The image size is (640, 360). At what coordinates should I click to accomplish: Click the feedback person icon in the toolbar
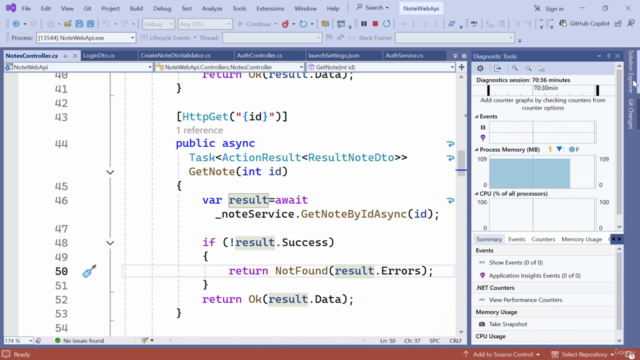click(x=631, y=24)
